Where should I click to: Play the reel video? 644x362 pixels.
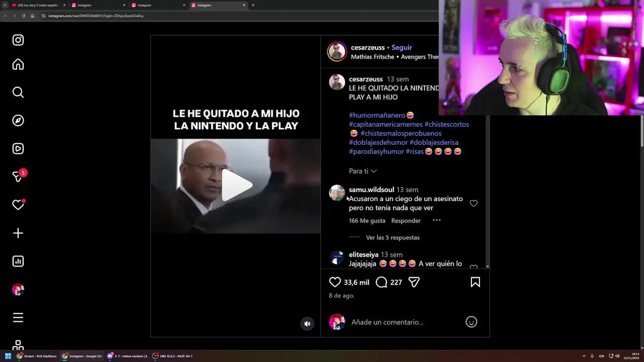click(236, 186)
